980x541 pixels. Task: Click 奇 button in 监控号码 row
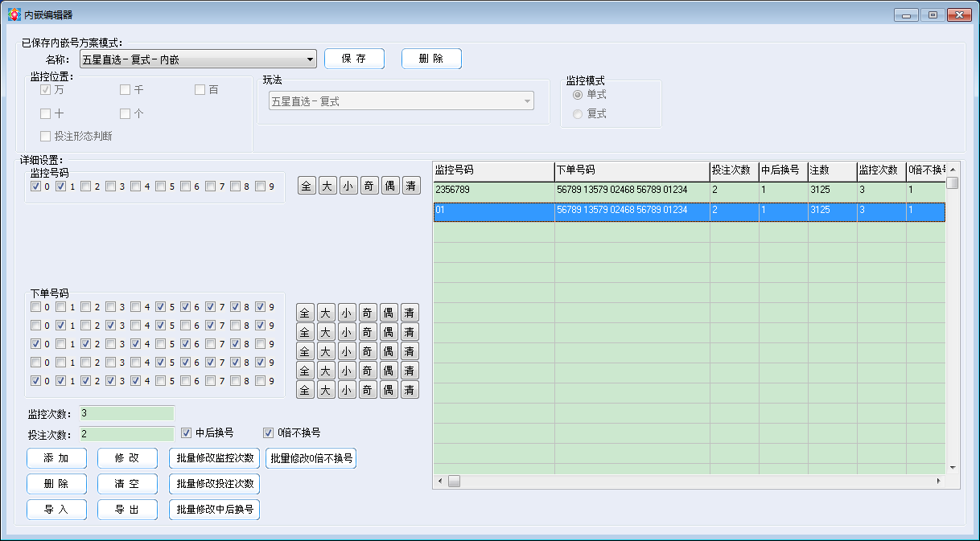[369, 186]
